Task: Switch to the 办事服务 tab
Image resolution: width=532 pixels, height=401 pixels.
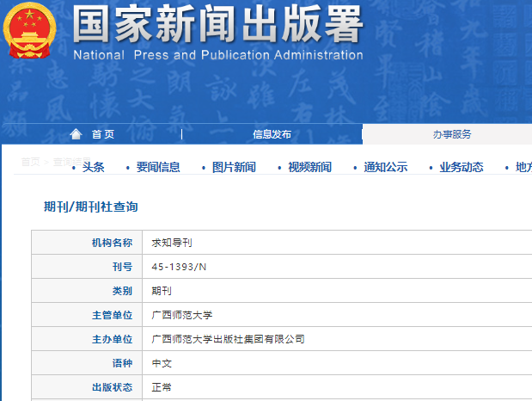Action: tap(452, 134)
